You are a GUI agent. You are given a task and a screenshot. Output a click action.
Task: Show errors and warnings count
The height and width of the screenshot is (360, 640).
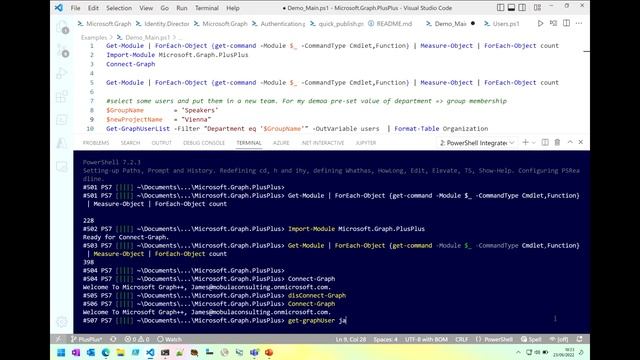[137, 339]
